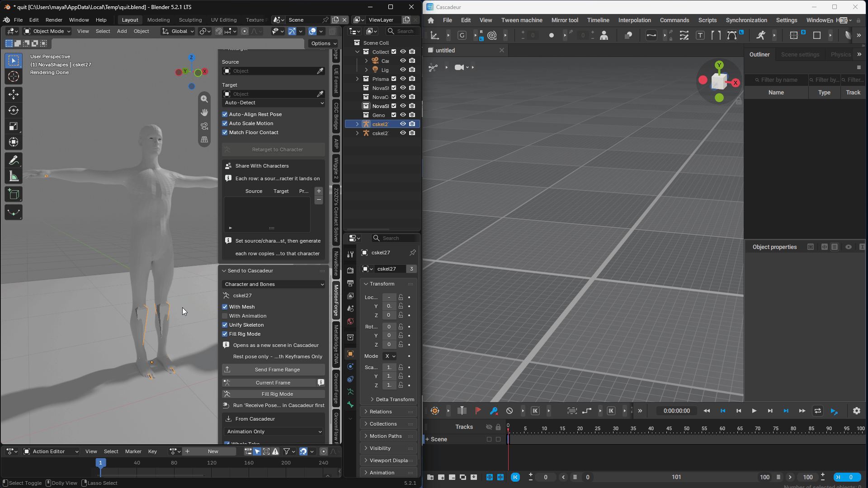Screen dimensions: 868x488
Task: Hide the Geno collection with eye icon
Action: [x=403, y=115]
